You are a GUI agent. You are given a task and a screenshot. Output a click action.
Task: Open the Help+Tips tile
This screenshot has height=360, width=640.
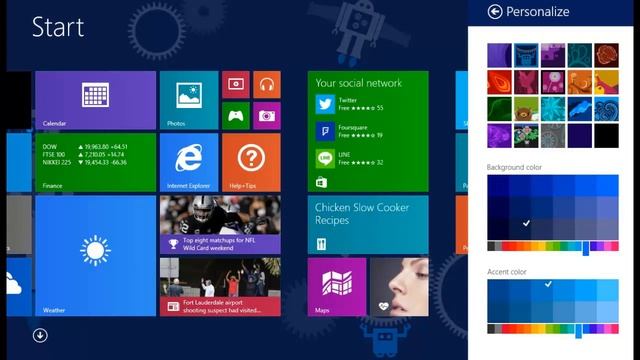pyautogui.click(x=251, y=162)
